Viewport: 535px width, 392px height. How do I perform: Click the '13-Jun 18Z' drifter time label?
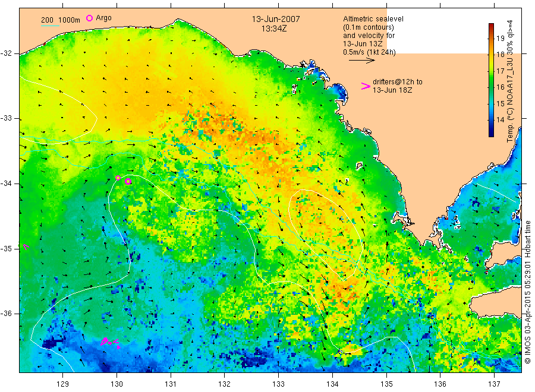coord(392,90)
